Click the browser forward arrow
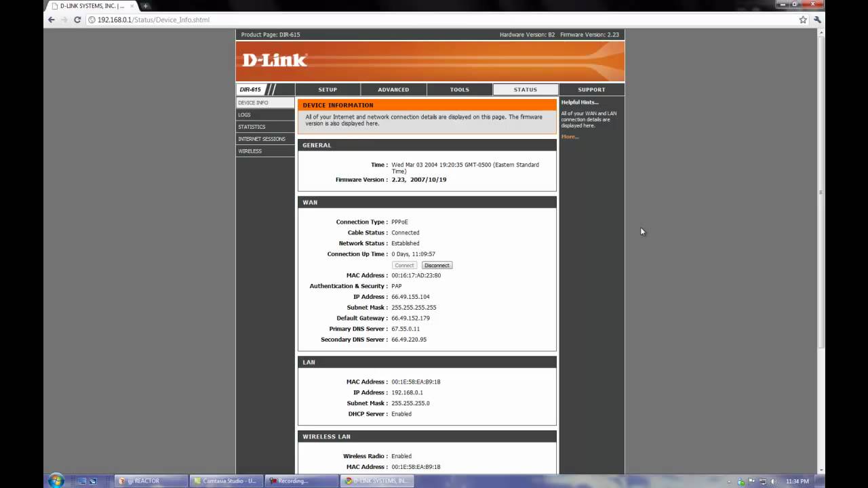 [x=64, y=20]
